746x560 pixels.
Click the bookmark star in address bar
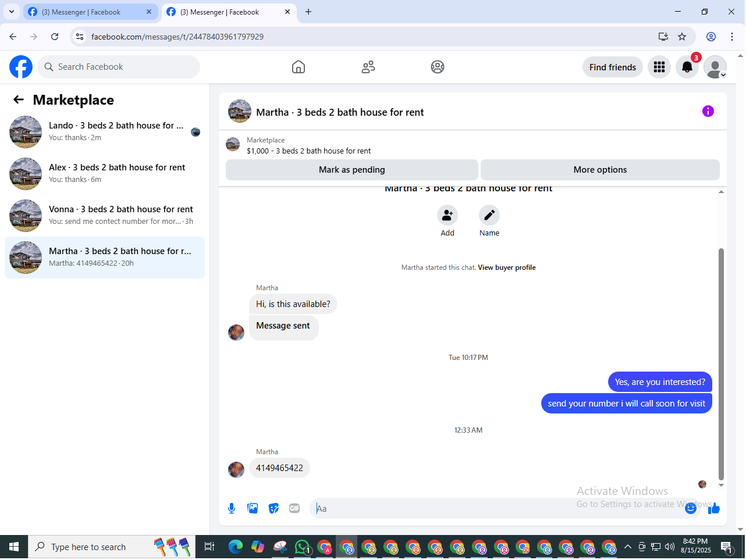(x=682, y=37)
